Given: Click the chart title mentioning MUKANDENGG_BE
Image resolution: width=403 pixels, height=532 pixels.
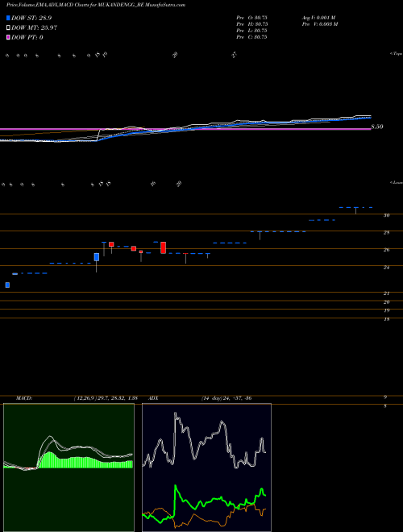Looking at the screenshot, I should pyautogui.click(x=95, y=5).
